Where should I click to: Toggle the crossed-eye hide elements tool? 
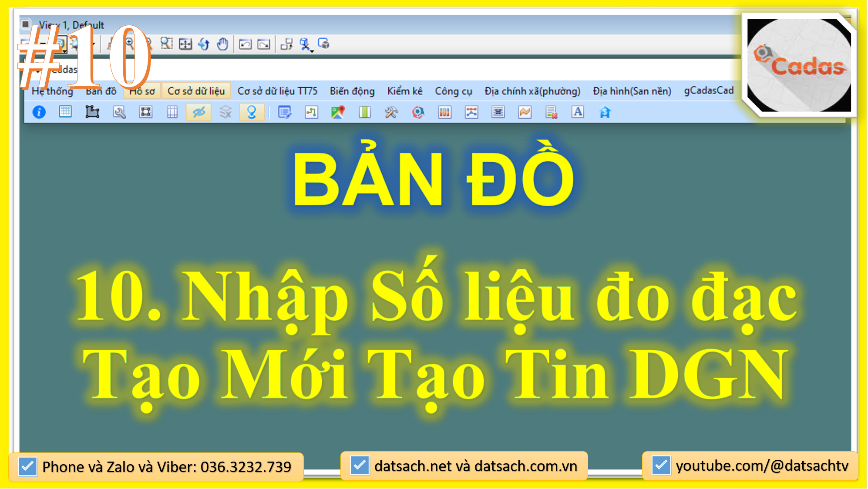pyautogui.click(x=198, y=112)
